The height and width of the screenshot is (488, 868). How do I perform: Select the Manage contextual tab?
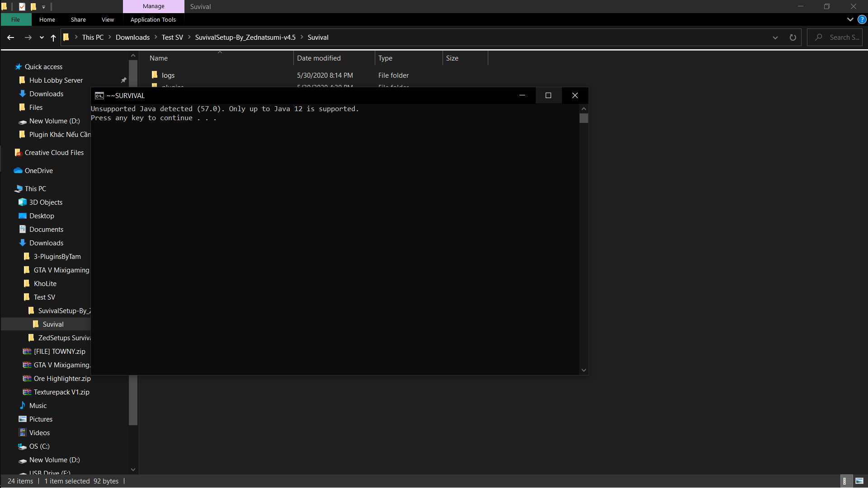tap(154, 6)
